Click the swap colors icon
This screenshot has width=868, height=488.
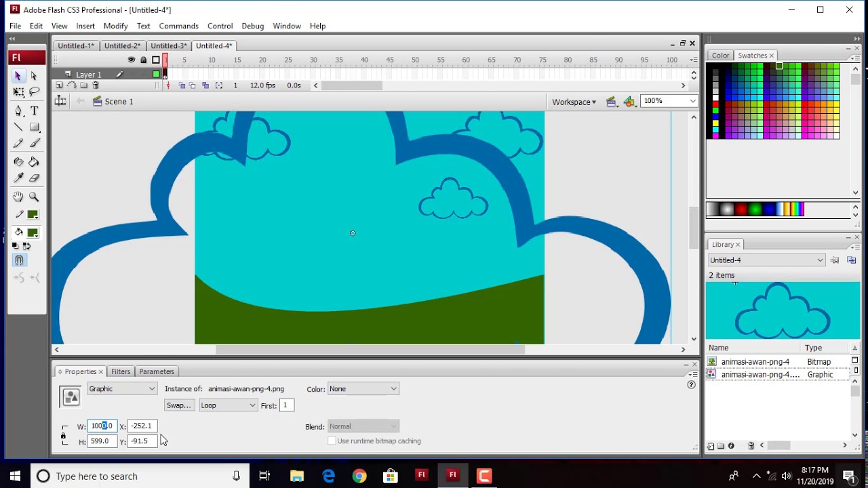tap(27, 246)
